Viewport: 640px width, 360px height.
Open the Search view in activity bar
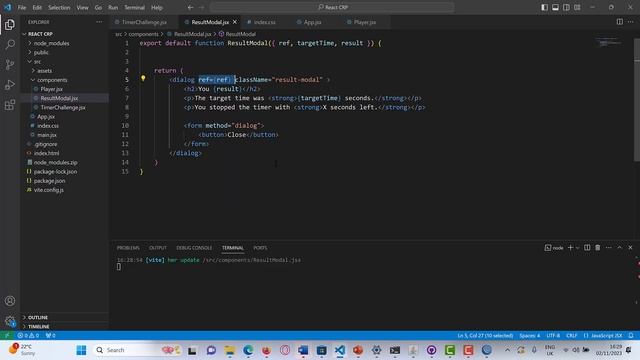(10, 44)
